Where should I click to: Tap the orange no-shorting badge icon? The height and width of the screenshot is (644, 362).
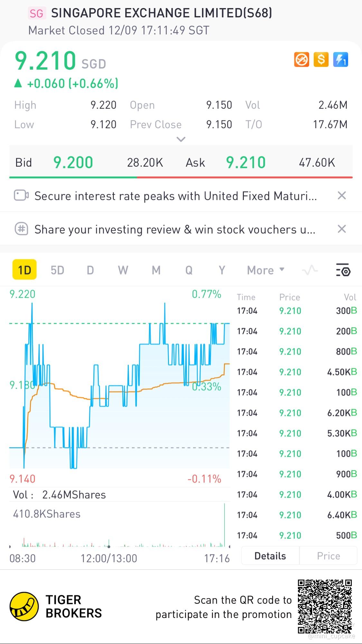tap(302, 60)
